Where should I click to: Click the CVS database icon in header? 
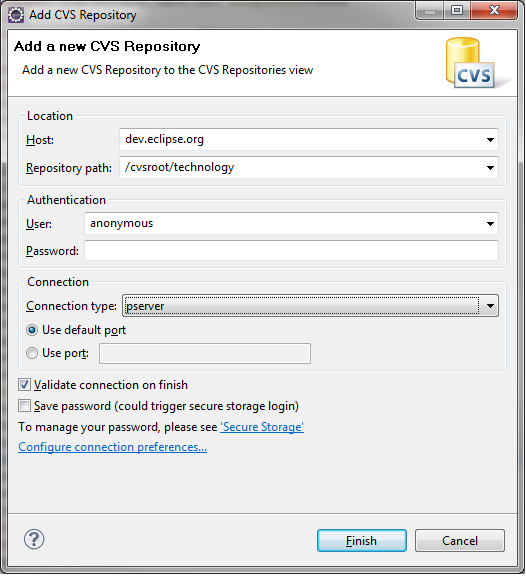(470, 63)
